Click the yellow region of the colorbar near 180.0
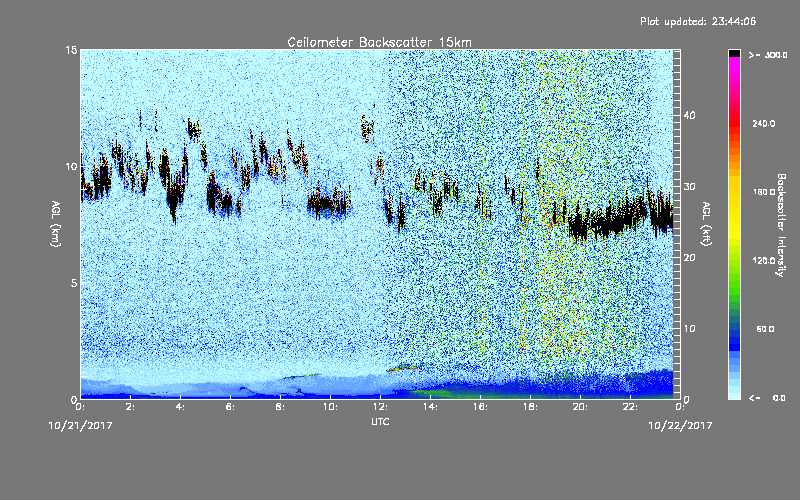This screenshot has height=500, width=800. (x=734, y=192)
